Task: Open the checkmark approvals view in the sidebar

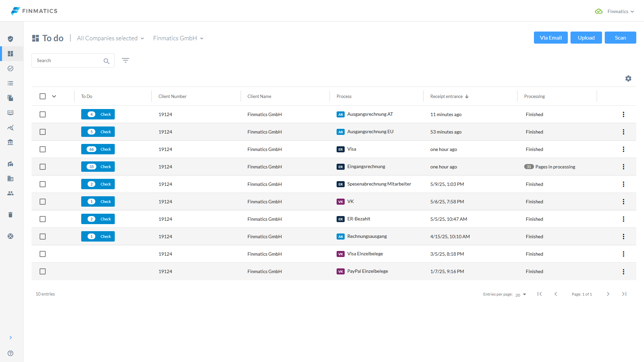Action: coord(10,68)
